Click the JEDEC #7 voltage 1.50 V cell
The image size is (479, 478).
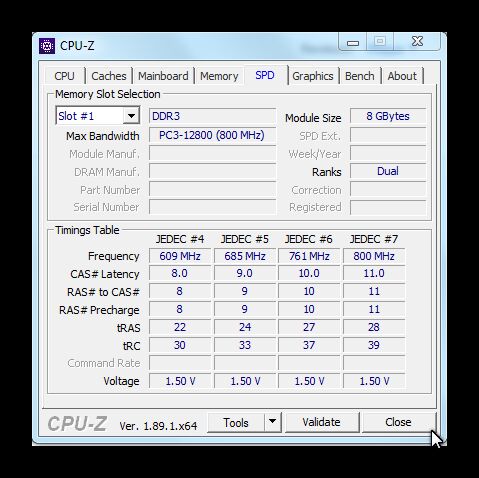click(374, 381)
